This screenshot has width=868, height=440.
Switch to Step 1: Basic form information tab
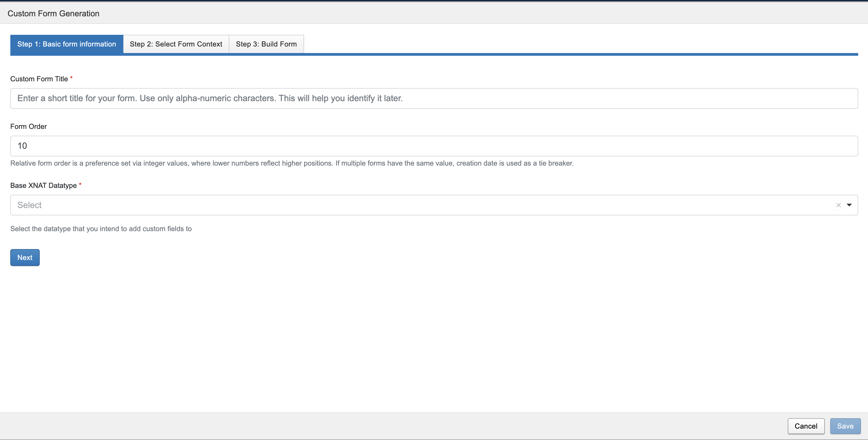pos(67,44)
